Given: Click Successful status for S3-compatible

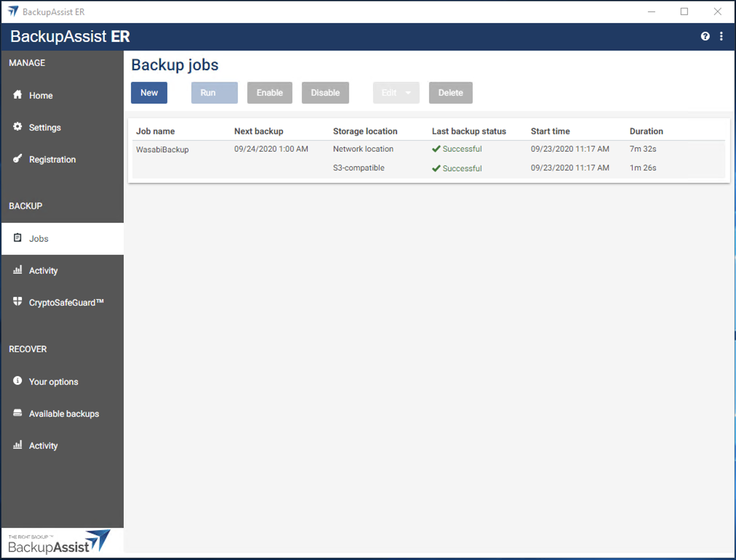Looking at the screenshot, I should pos(462,169).
